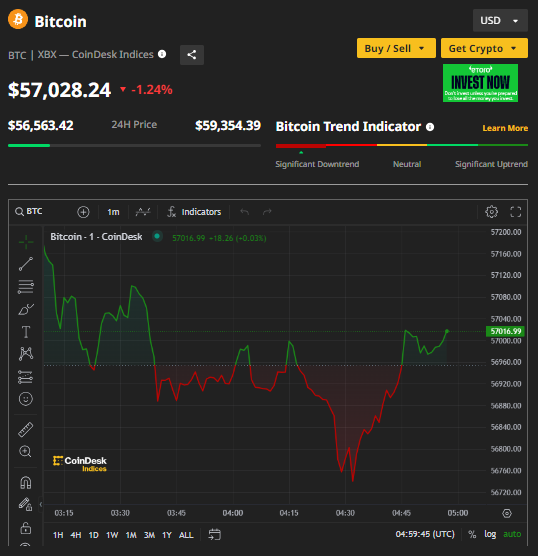
Task: Click the BTC symbol search field
Action: (43, 212)
